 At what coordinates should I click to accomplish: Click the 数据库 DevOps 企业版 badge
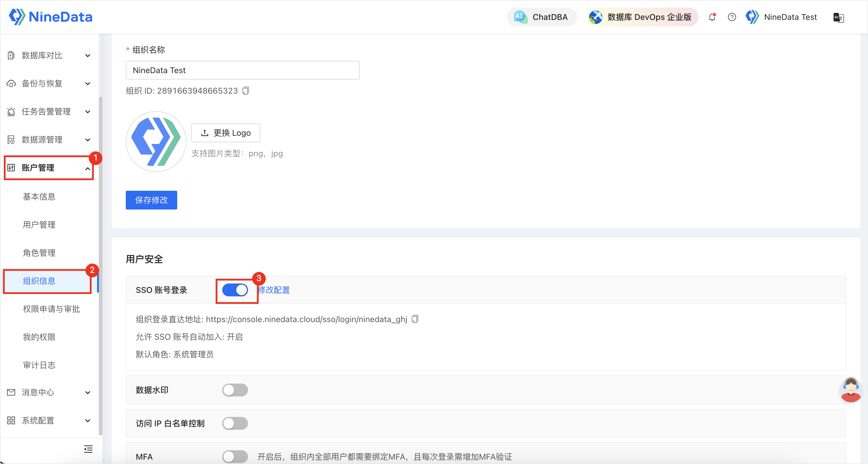(x=642, y=17)
